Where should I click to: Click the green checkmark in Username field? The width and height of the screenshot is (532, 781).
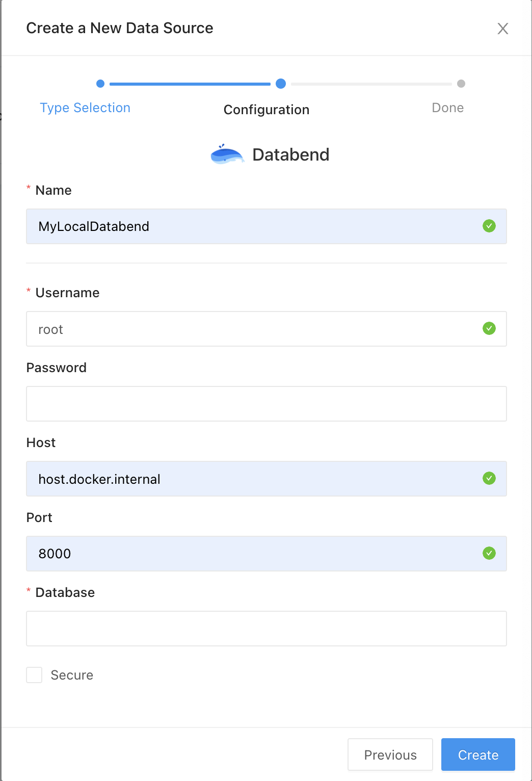(x=489, y=328)
